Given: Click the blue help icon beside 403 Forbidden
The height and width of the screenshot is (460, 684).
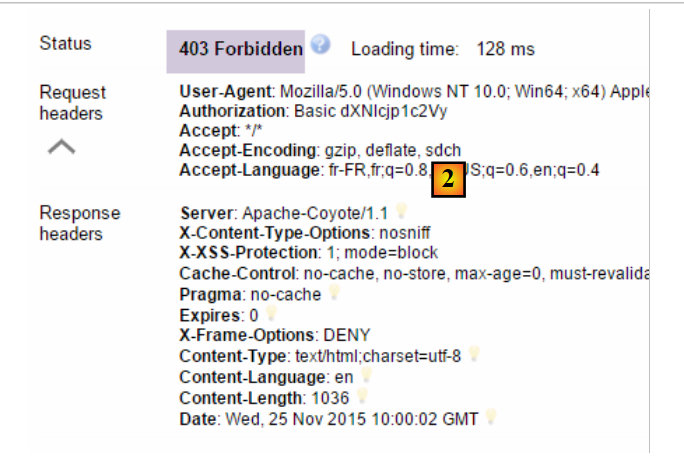Looking at the screenshot, I should click(x=319, y=45).
